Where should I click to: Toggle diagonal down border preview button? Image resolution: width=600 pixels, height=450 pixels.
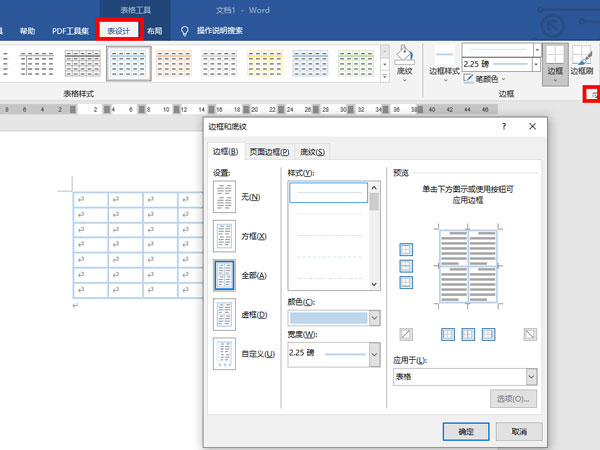pyautogui.click(x=529, y=334)
